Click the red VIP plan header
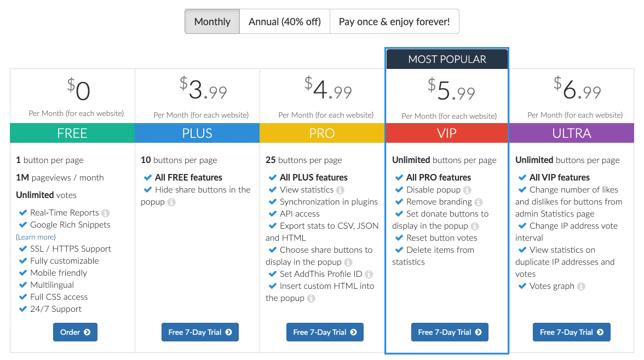 (x=447, y=133)
